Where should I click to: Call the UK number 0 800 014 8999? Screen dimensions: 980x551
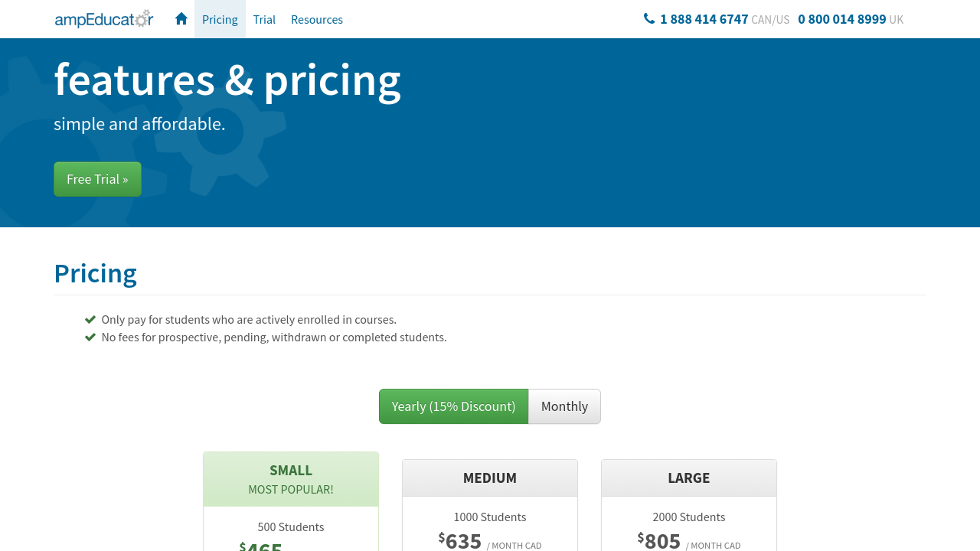click(841, 19)
